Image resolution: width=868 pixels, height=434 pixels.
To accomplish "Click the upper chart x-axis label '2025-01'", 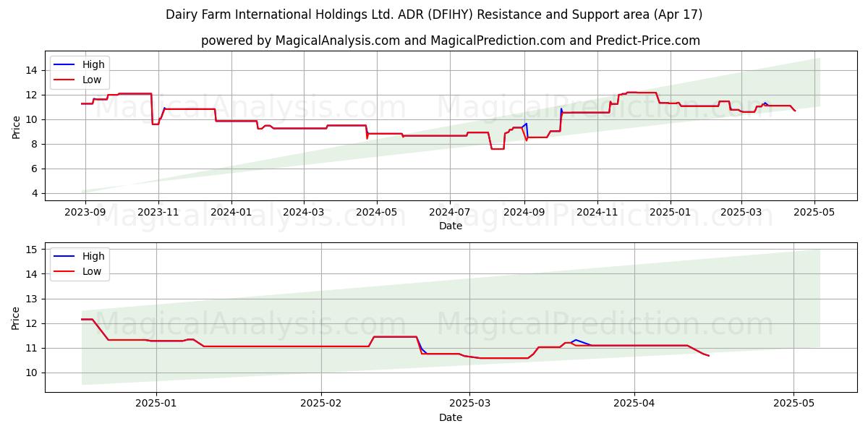I will (x=671, y=213).
